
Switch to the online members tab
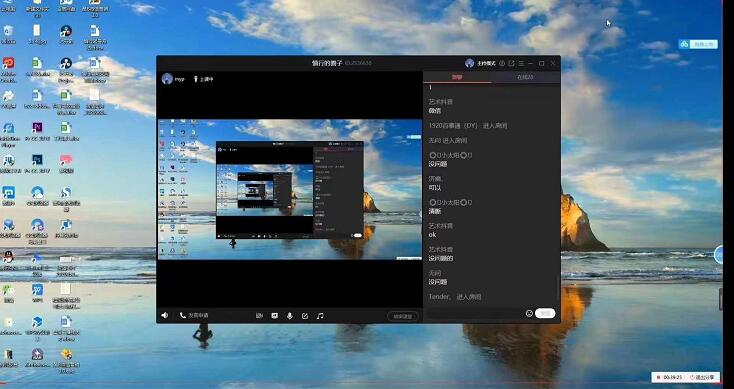pos(525,77)
